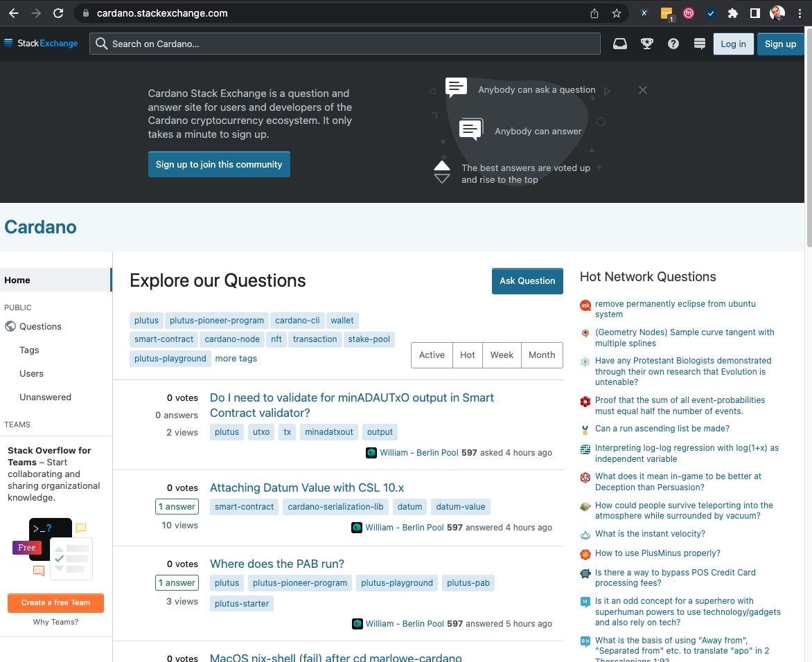Switch to the Month questions tab
The width and height of the screenshot is (812, 662).
[x=542, y=355]
